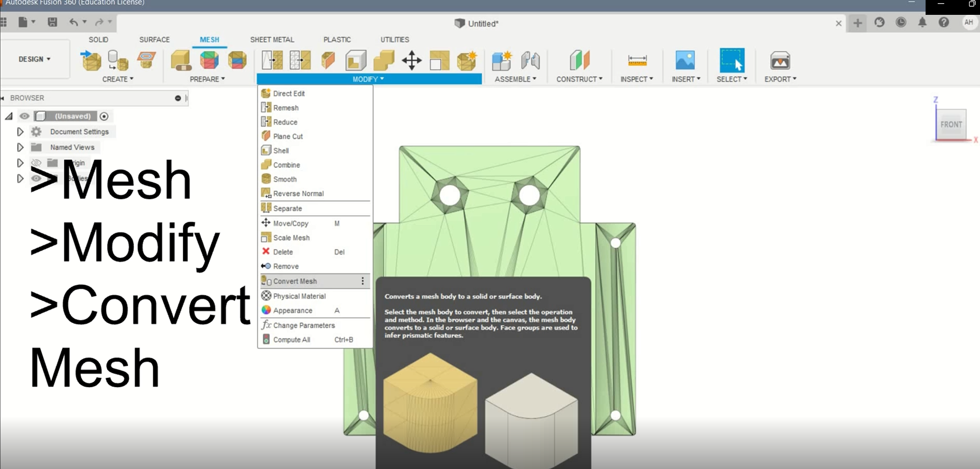The image size is (980, 469).
Task: Toggle visibility of the Origin folder
Action: click(36, 163)
